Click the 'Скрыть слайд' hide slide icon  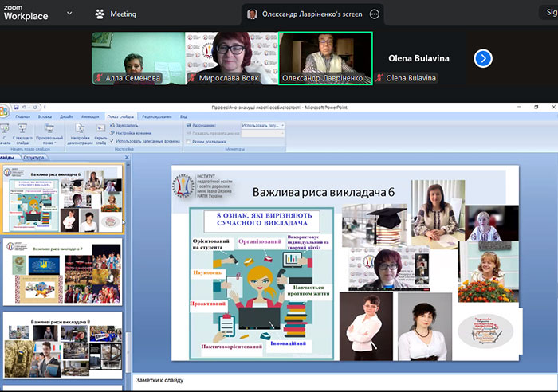coord(100,128)
